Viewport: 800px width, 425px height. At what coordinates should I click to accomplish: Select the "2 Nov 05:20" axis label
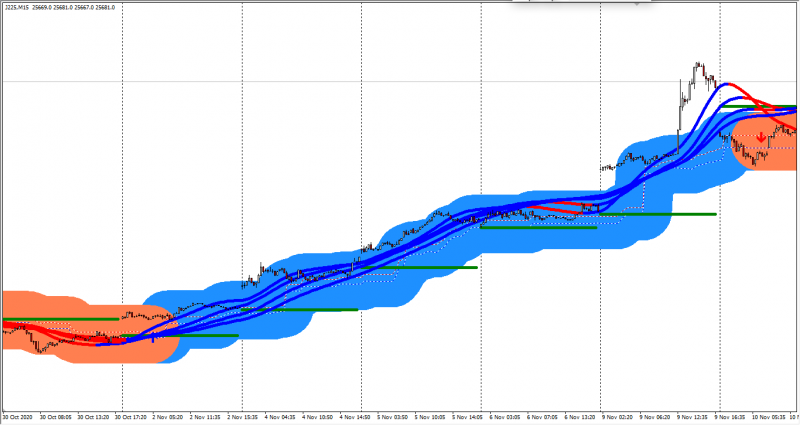tap(168, 417)
